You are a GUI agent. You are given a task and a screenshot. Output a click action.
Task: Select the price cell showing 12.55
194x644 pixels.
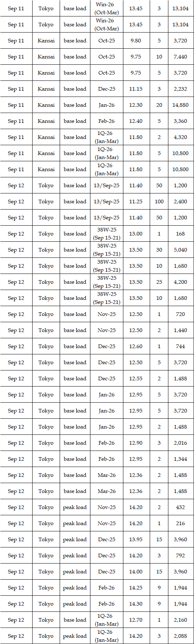(136, 379)
